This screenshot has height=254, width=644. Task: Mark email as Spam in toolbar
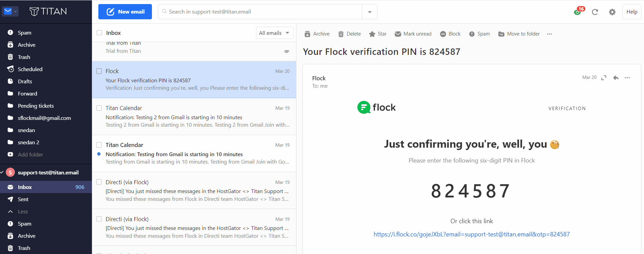pos(480,34)
